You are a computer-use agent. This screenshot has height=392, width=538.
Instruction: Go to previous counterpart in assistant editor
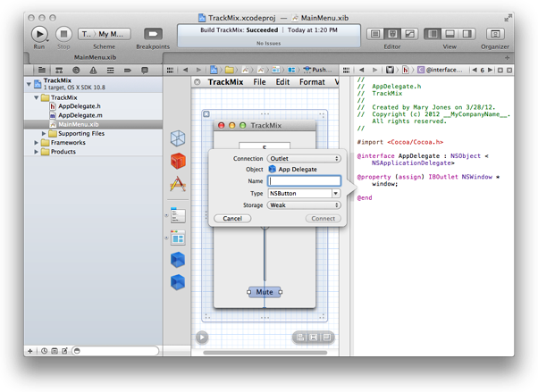coord(475,70)
